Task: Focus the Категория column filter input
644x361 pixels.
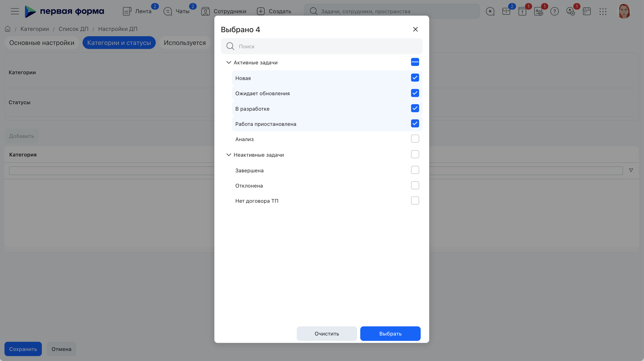Action: tap(316, 171)
